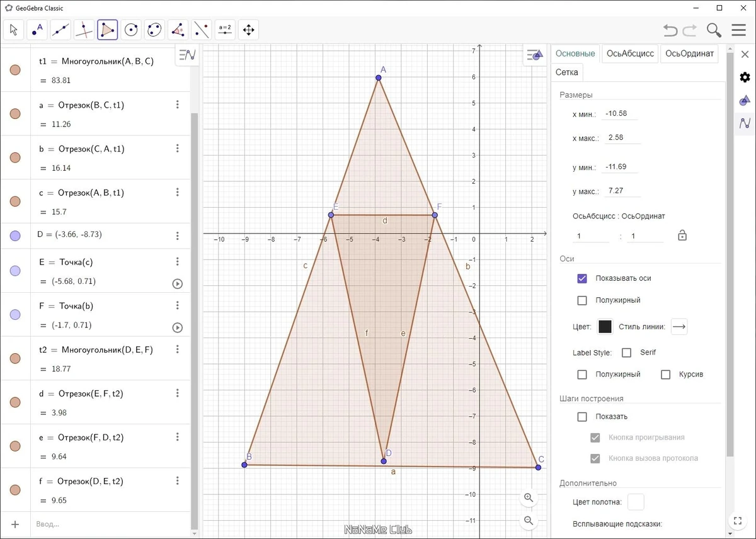Open the search magnifier in toolbar
The width and height of the screenshot is (756, 539).
[x=714, y=30]
